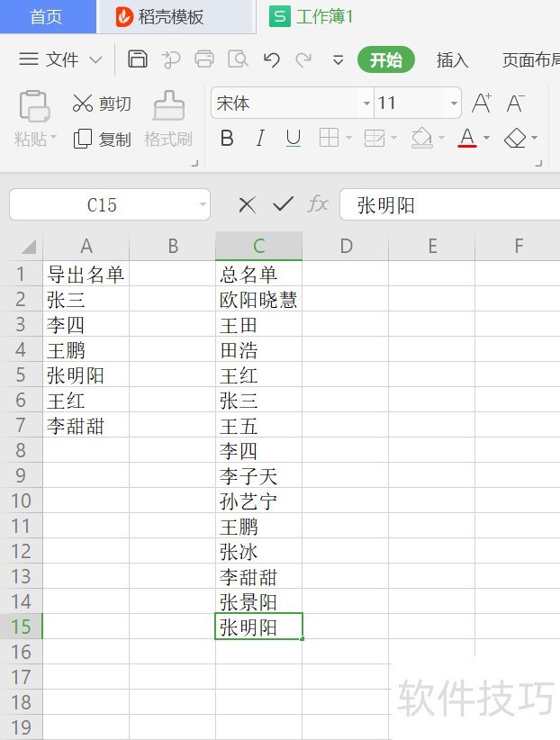Screen dimensions: 560x740
Task: Click the eraser clear icon
Action: point(515,139)
